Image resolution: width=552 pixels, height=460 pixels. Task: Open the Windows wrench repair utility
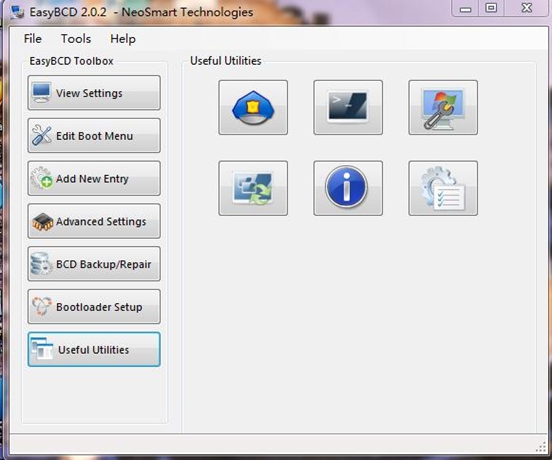[443, 107]
